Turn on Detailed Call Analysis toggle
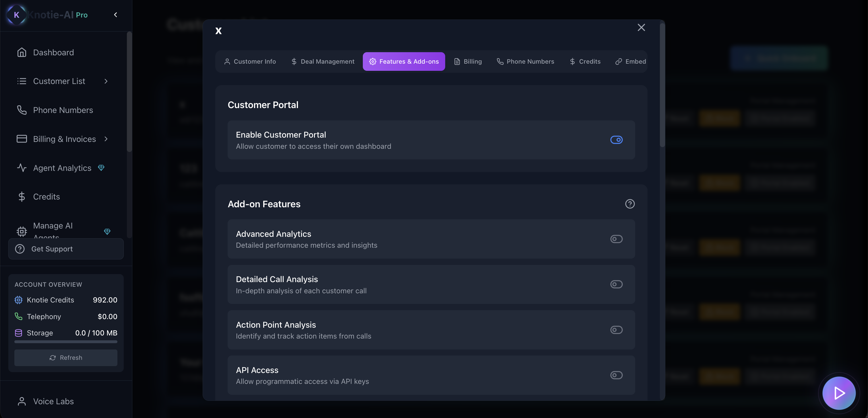868x418 pixels. click(x=616, y=284)
